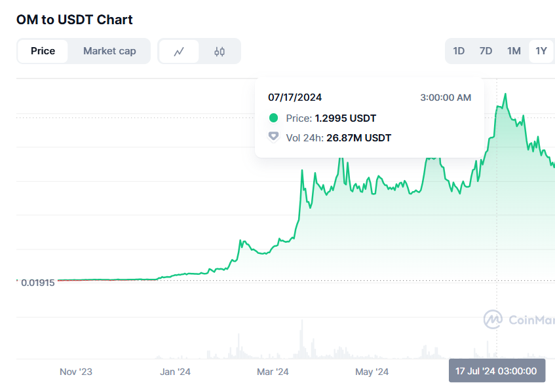This screenshot has width=555, height=392.
Task: Set chart range to 1Y
Action: [541, 51]
